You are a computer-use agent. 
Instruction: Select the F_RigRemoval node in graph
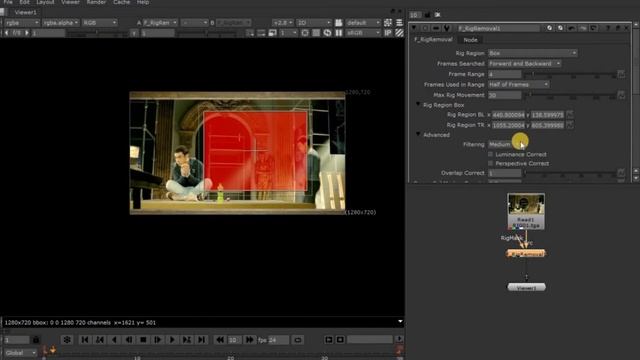(x=526, y=253)
